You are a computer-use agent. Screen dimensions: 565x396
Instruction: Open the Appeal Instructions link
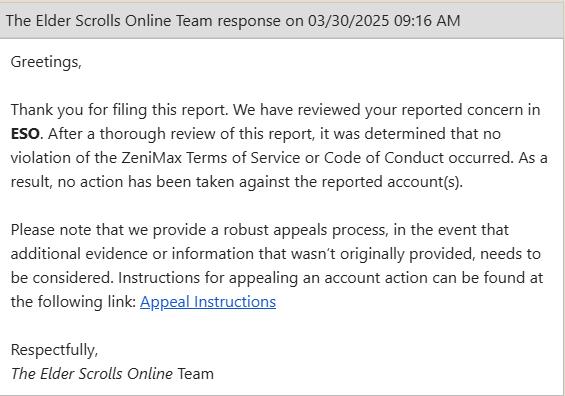(208, 302)
